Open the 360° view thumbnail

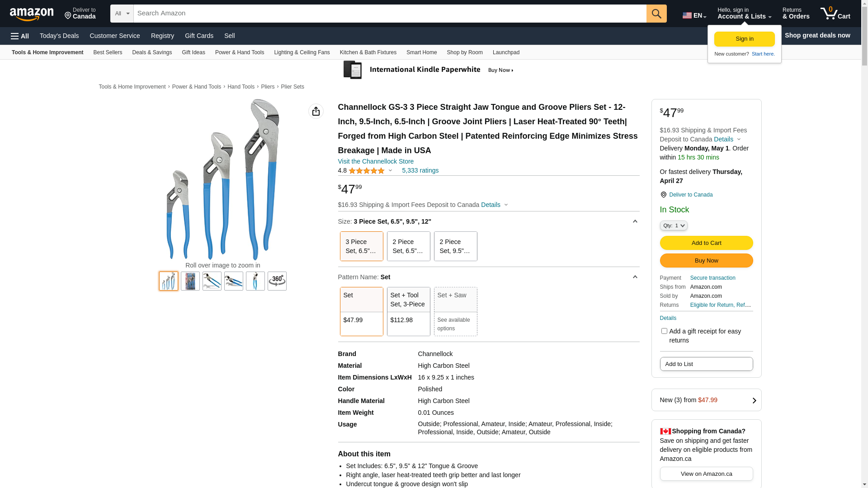(x=277, y=281)
